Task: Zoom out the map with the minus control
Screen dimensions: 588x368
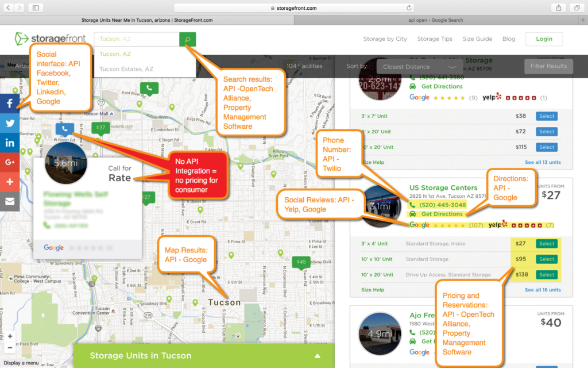Action: tap(10, 348)
